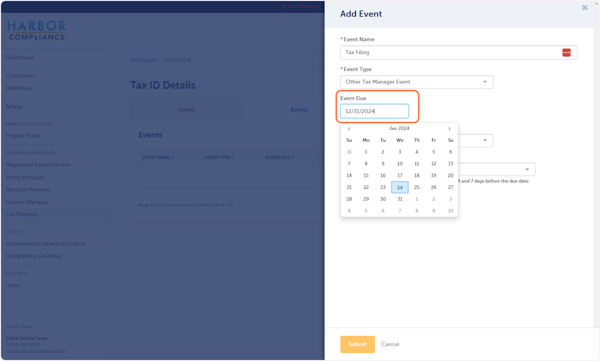600x361 pixels.
Task: Pick January 31 in the calendar
Action: pyautogui.click(x=399, y=199)
